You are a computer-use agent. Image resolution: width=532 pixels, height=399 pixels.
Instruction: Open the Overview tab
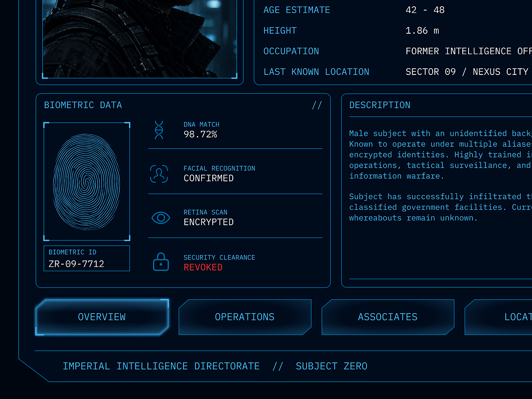102,317
